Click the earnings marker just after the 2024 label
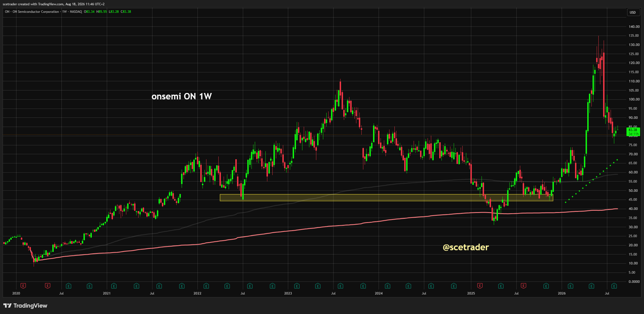Screen dimensions: 644x314 pos(388,286)
